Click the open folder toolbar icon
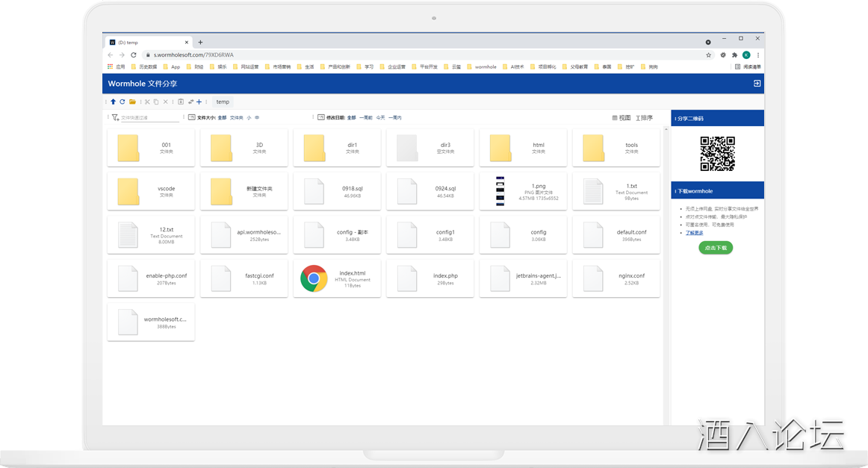The image size is (868, 468). [132, 102]
